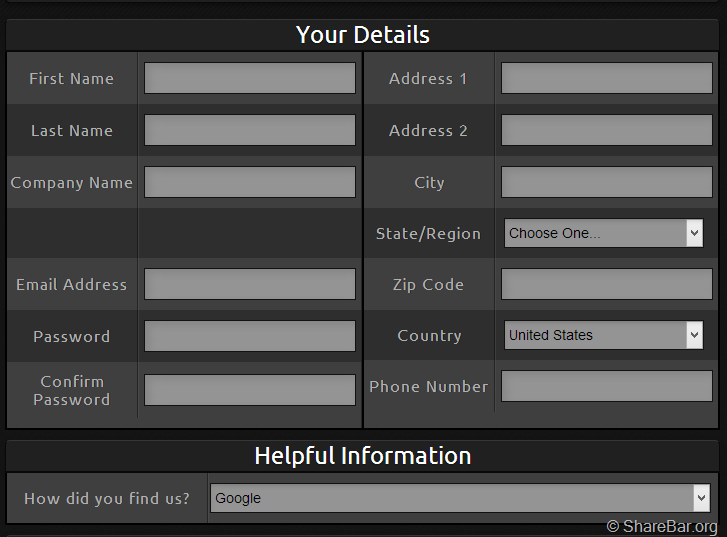Open the State/Region 'Choose One...' dropdown
The width and height of the screenshot is (727, 537).
click(x=603, y=233)
